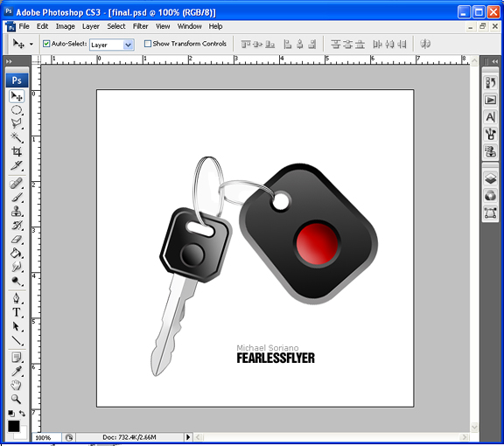Select the Eyedropper tool
This screenshot has height=446, width=504.
click(17, 371)
